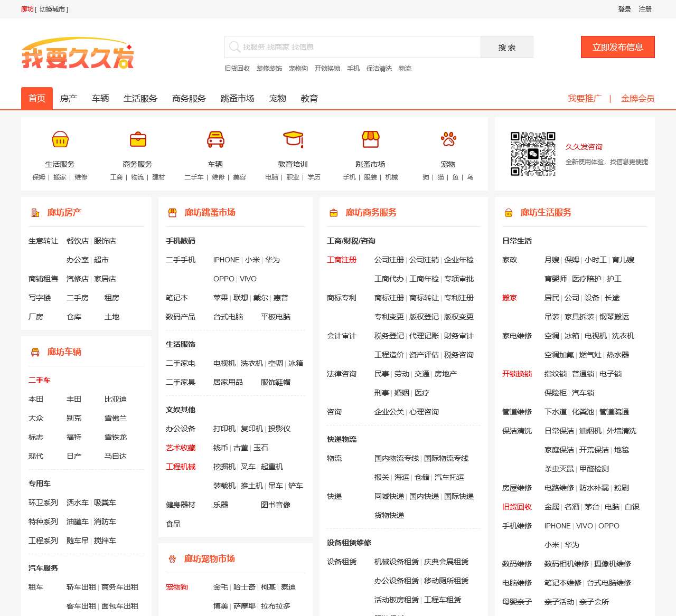Open the 首页 tab
Image resolution: width=676 pixels, height=616 pixels.
pos(37,98)
